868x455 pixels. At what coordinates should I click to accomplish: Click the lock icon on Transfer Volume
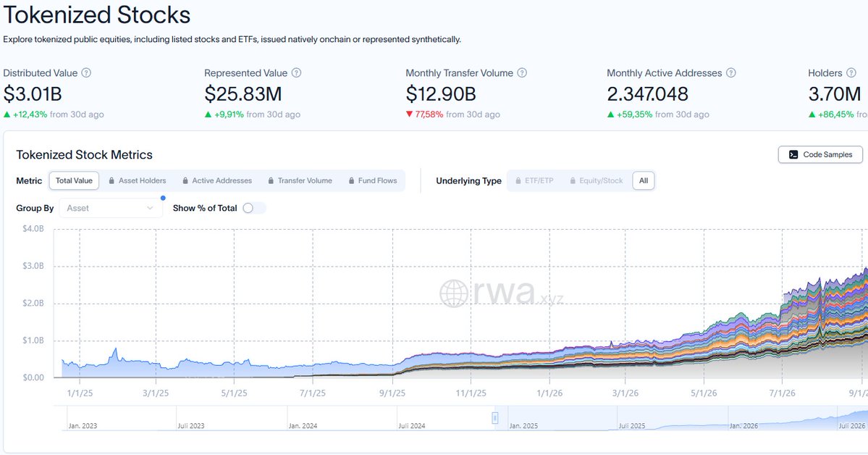(x=271, y=180)
